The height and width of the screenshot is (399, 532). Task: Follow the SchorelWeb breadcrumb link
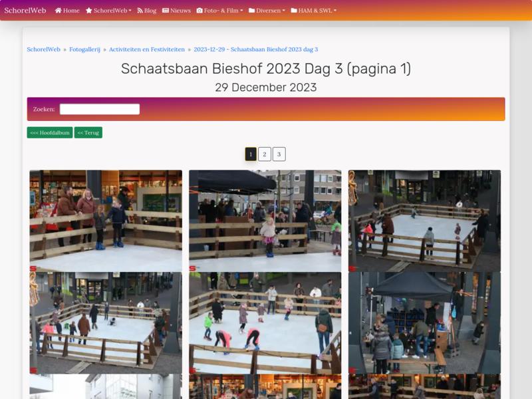coord(43,49)
